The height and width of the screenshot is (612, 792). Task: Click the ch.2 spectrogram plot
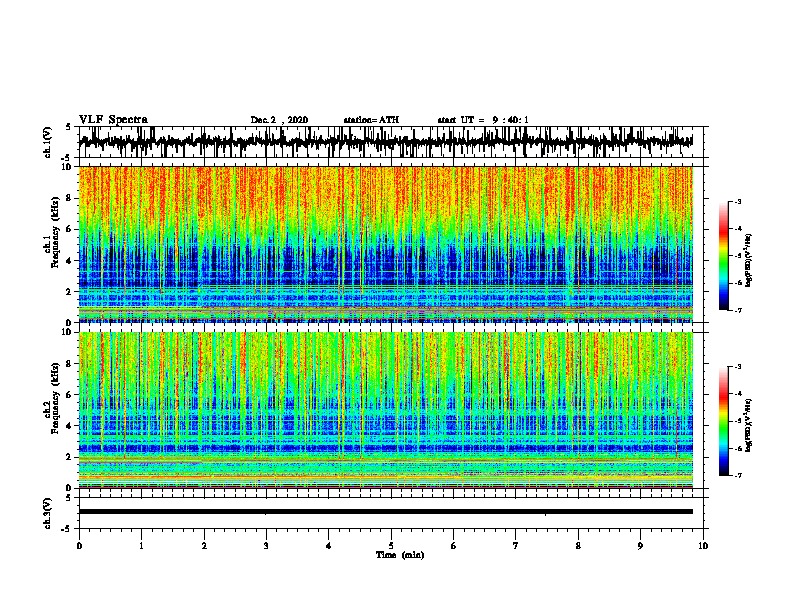[x=386, y=410]
